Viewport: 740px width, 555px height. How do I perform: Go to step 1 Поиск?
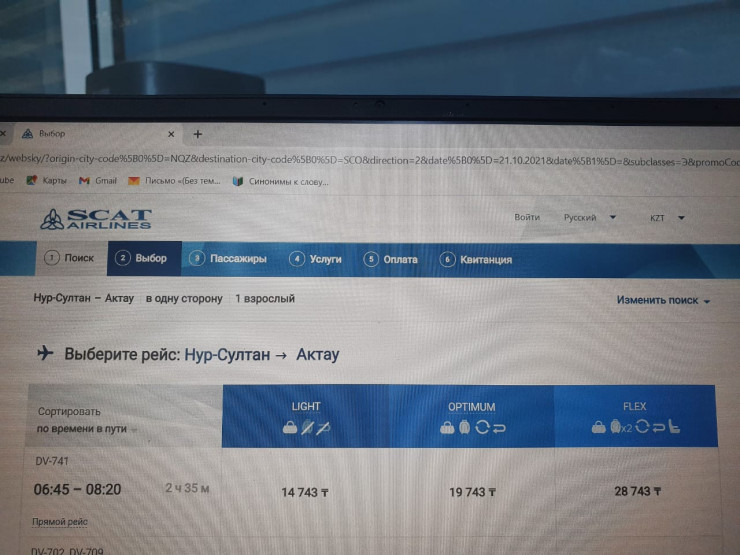click(70, 259)
